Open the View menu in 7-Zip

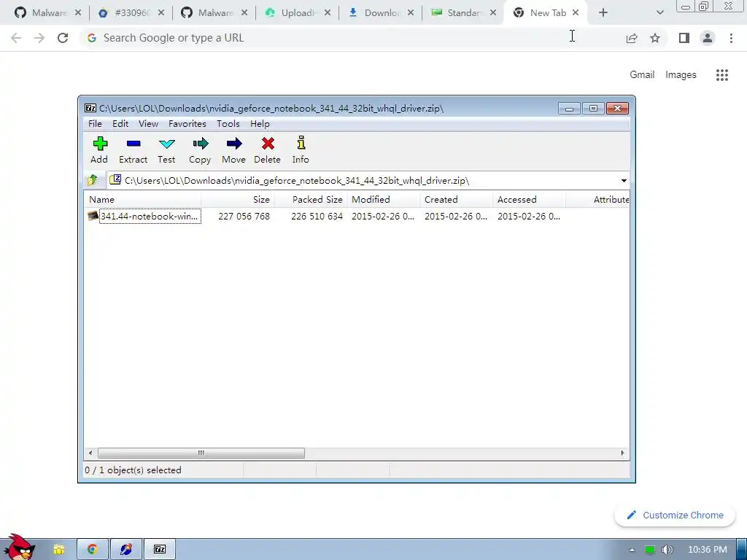click(x=149, y=124)
